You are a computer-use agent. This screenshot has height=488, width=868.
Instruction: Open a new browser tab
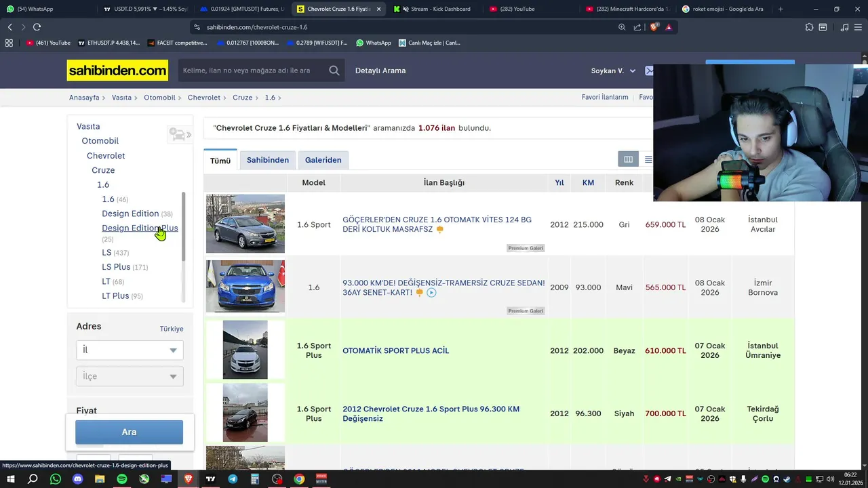click(781, 9)
